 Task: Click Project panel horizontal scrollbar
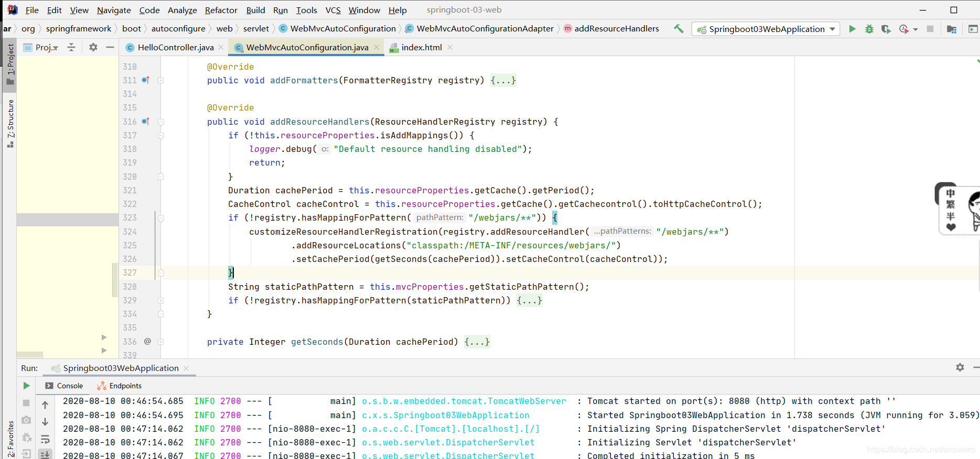coord(30,355)
